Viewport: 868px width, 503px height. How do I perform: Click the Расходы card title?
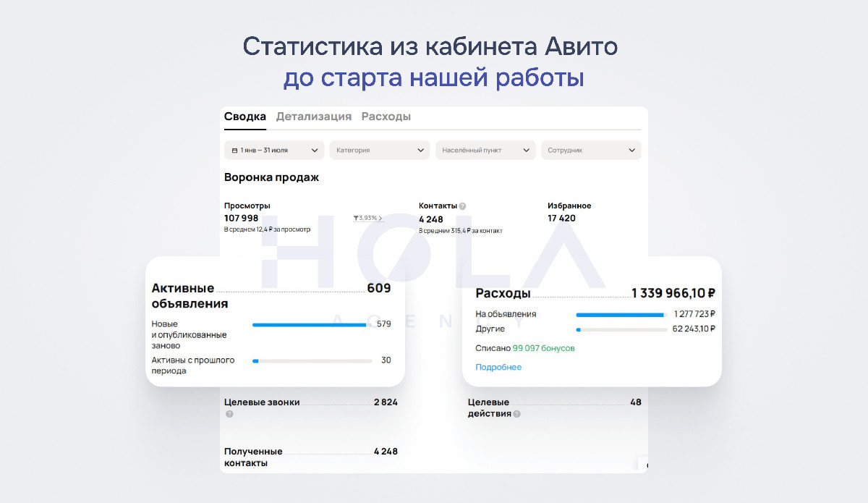pyautogui.click(x=503, y=294)
